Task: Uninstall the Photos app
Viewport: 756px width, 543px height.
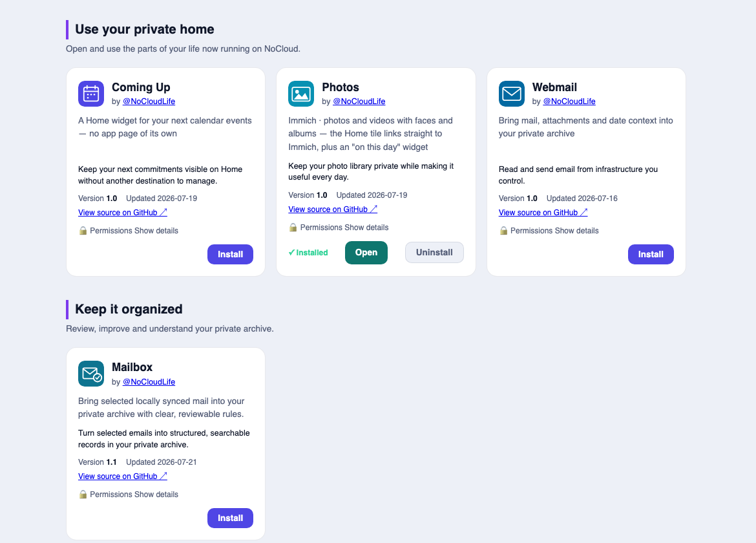Action: 434,253
